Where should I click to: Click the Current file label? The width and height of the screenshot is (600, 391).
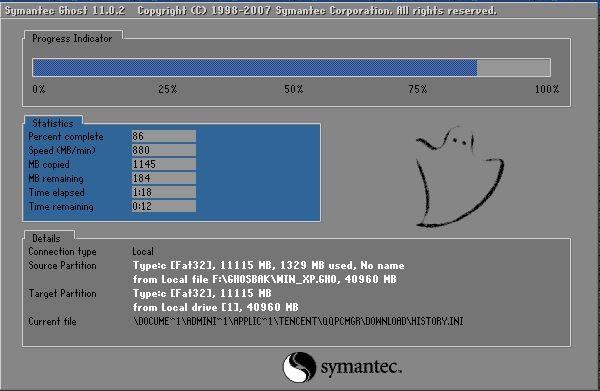coord(52,321)
